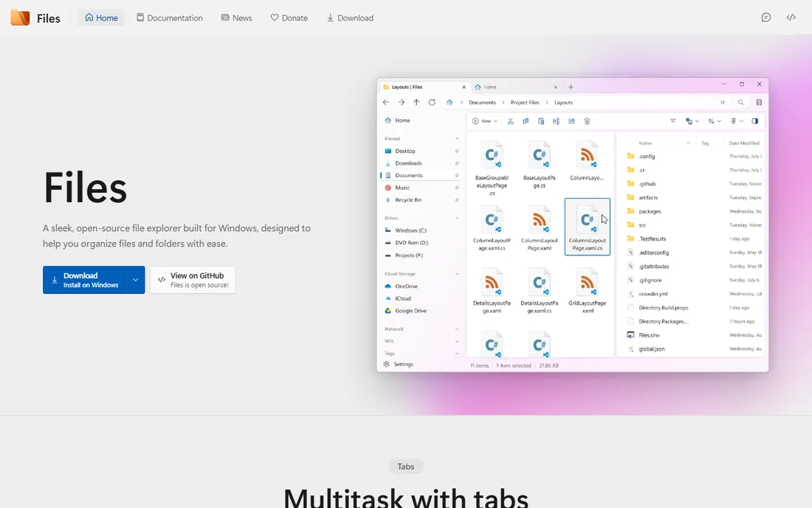Unpin Music using its pin icon
The image size is (812, 508).
tap(457, 188)
